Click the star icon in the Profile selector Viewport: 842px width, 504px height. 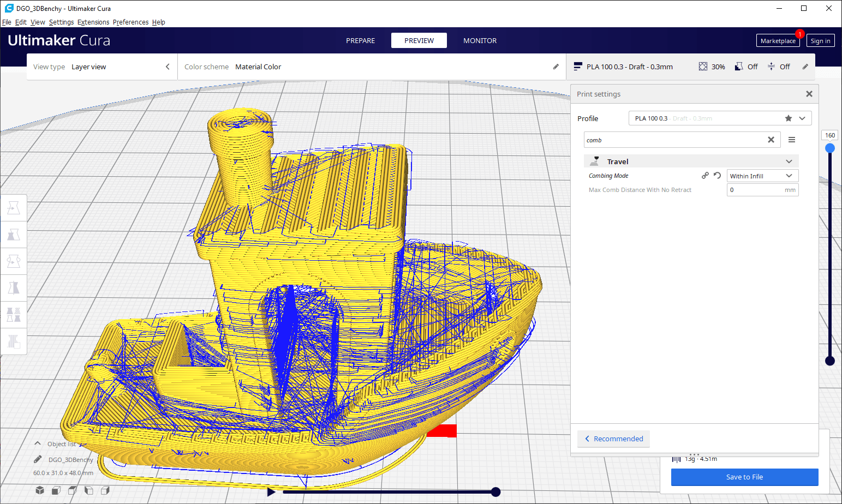click(789, 118)
